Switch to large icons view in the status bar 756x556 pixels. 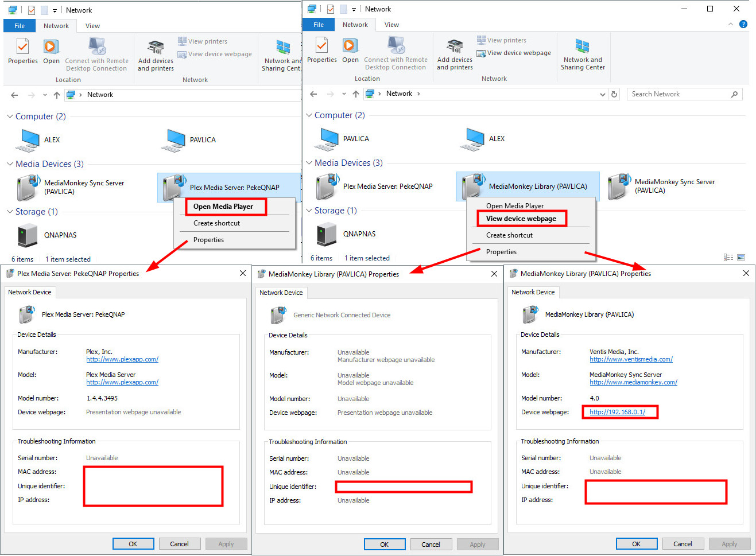tap(741, 258)
